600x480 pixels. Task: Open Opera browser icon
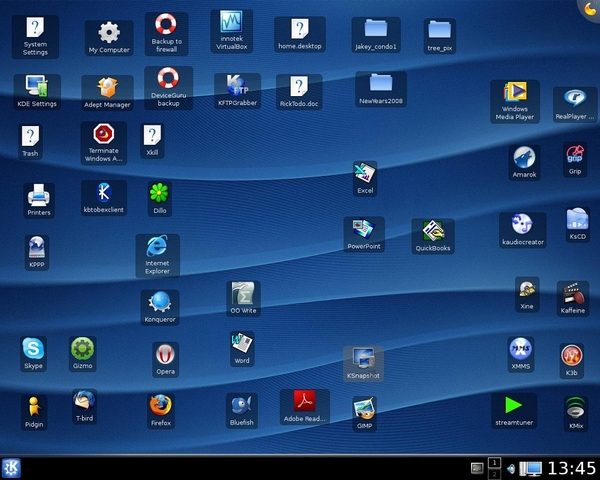point(165,360)
